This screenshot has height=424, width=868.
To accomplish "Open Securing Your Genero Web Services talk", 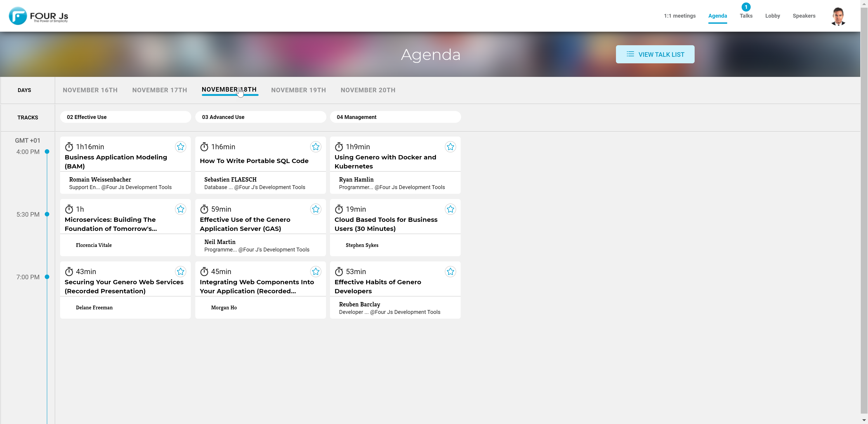I will coord(124,286).
